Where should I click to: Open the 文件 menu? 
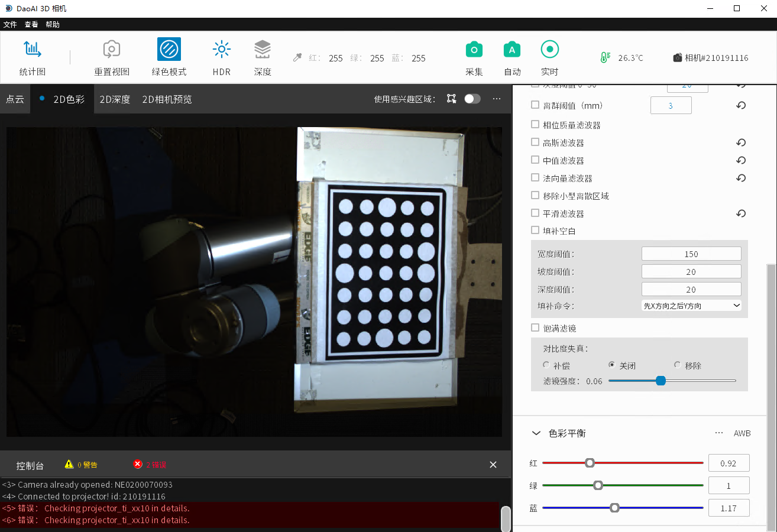[10, 24]
